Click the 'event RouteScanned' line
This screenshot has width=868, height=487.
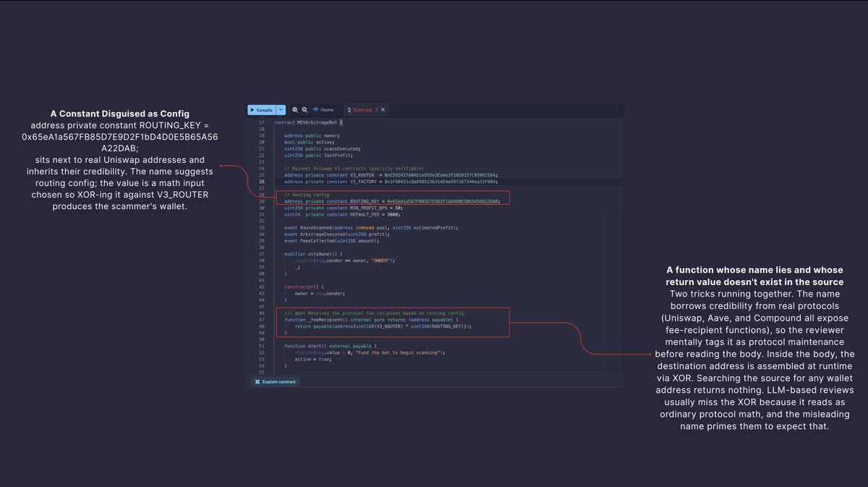pos(371,228)
